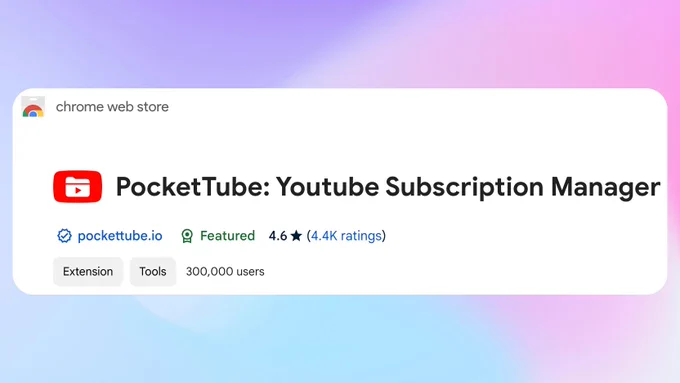The height and width of the screenshot is (383, 680).
Task: Click the 'chrome web store' header text
Action: click(x=112, y=107)
